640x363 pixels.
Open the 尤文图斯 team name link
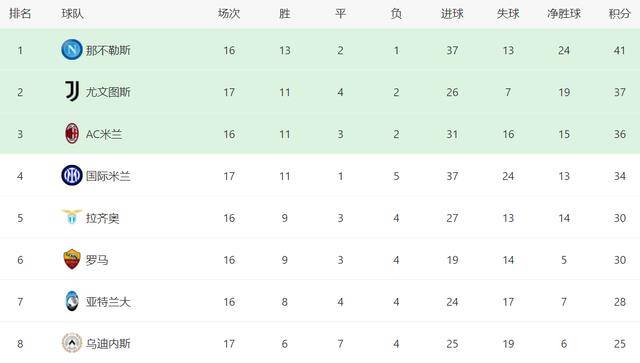click(x=108, y=92)
